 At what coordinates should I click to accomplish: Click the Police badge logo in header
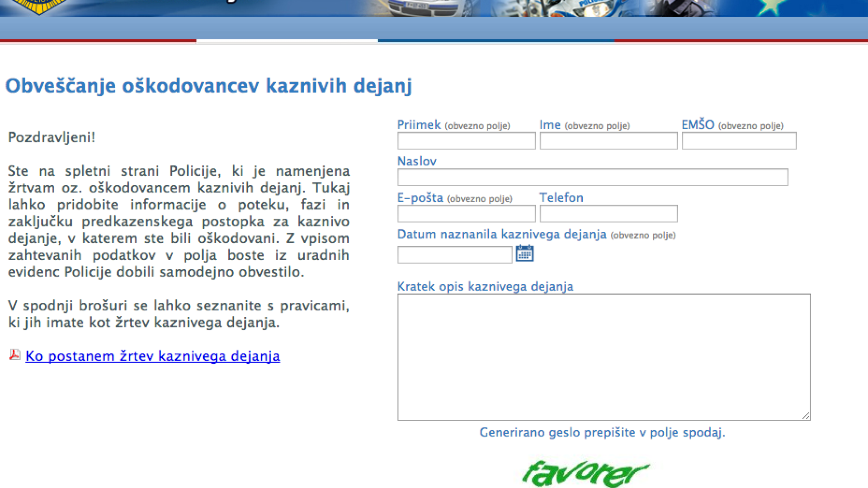click(x=38, y=6)
